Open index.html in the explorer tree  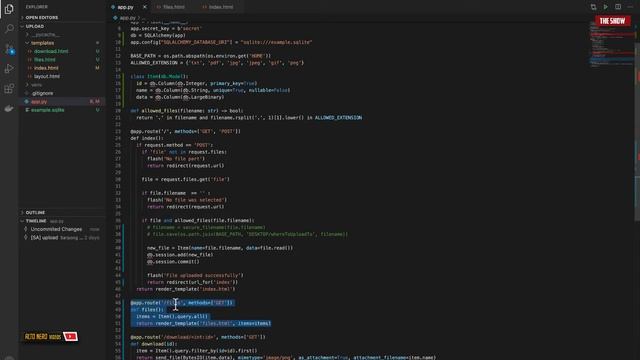tap(46, 68)
